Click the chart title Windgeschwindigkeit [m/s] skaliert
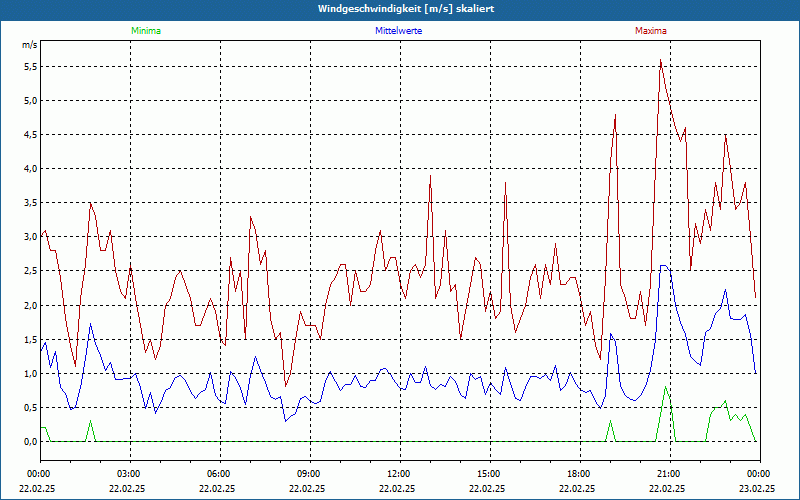The width and height of the screenshot is (800, 500). click(x=406, y=9)
